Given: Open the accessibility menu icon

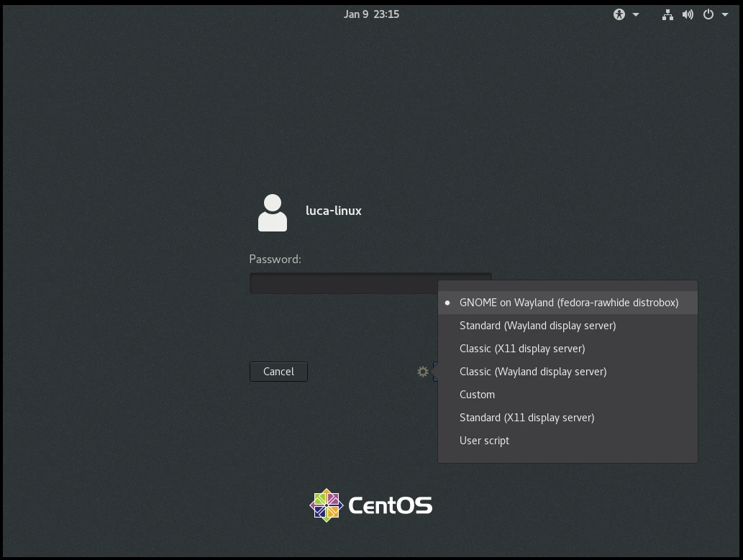Looking at the screenshot, I should (619, 14).
